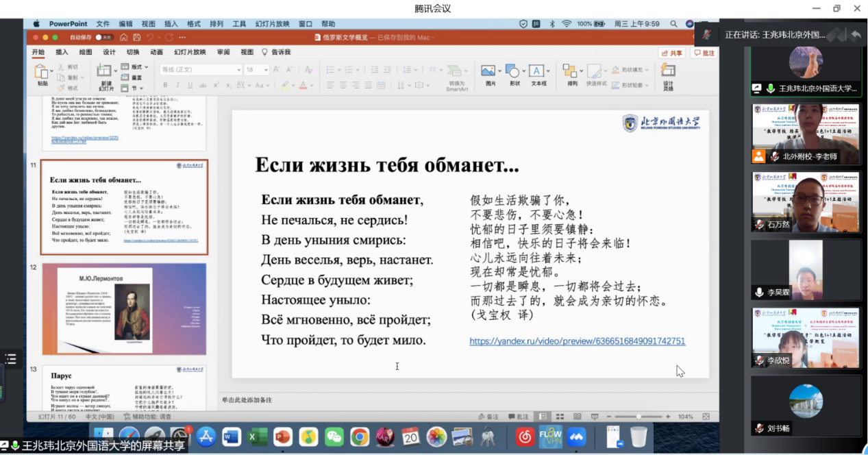The height and width of the screenshot is (455, 868).
Task: Open the yandex.ru video link on the main slide
Action: pos(578,341)
